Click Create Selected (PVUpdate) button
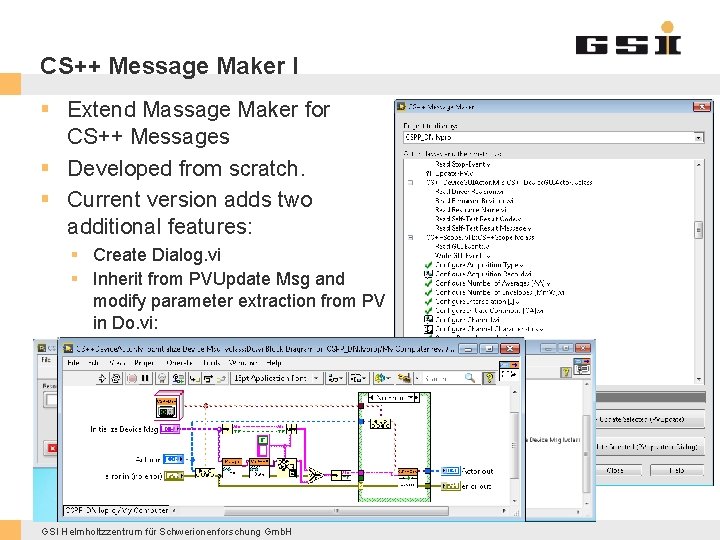The image size is (720, 540). (x=649, y=419)
